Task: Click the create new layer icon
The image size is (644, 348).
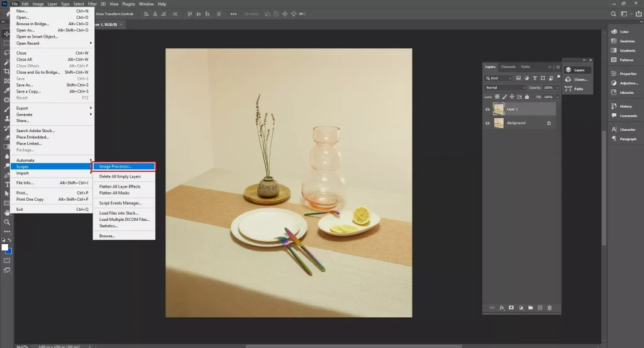Action: [540, 308]
